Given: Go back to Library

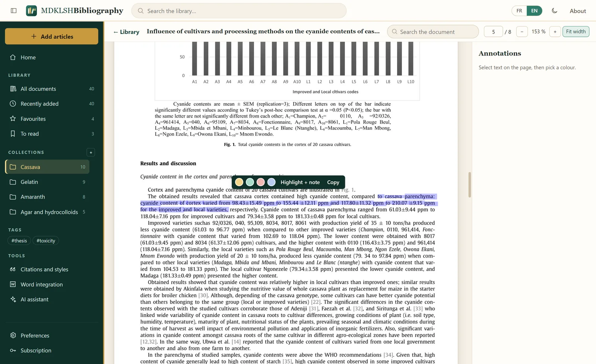Looking at the screenshot, I should (x=126, y=32).
